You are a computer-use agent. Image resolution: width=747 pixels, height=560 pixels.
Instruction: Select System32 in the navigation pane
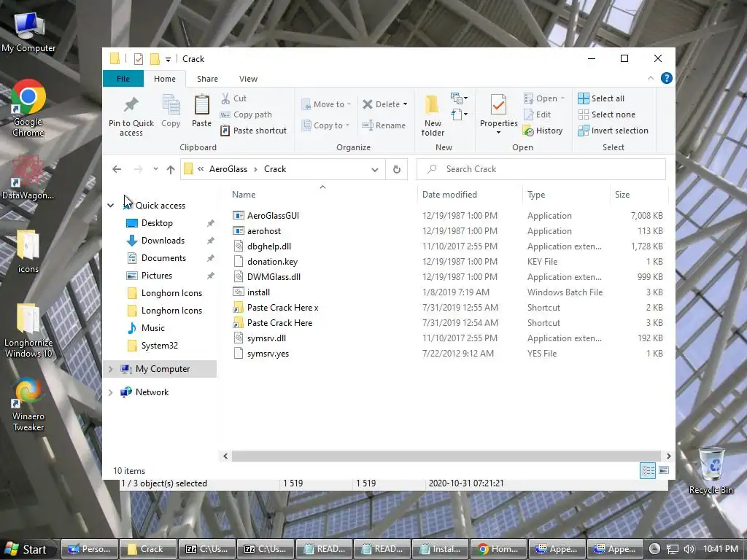click(x=159, y=345)
